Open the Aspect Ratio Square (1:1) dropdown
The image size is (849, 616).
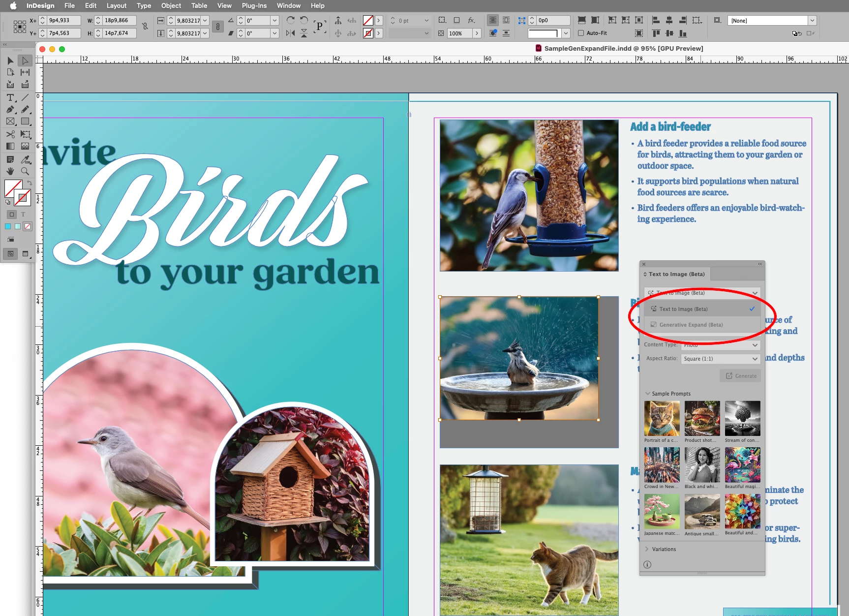(721, 359)
